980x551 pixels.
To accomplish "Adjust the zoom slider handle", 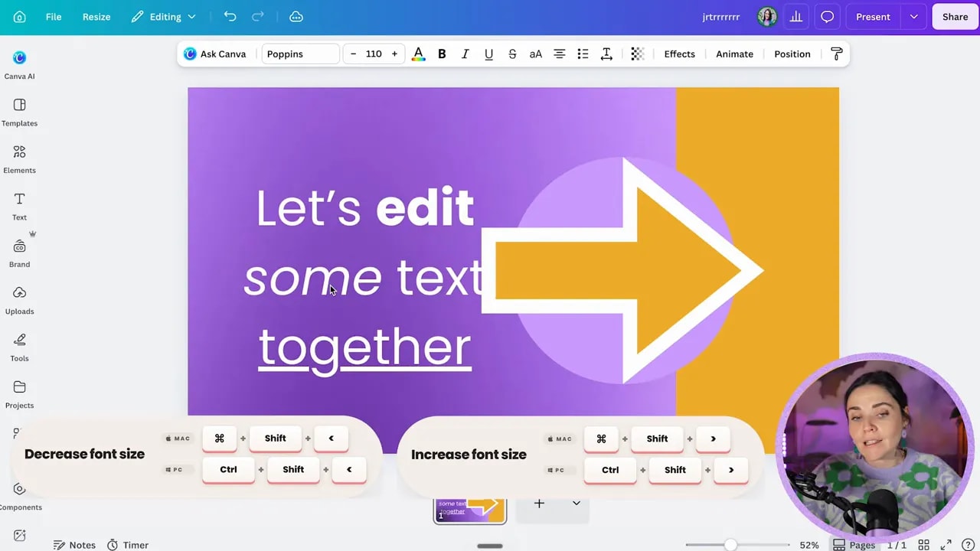I will [x=730, y=545].
